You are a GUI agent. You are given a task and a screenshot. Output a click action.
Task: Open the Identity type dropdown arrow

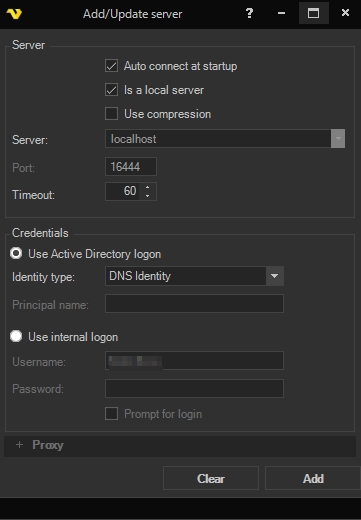tap(275, 276)
